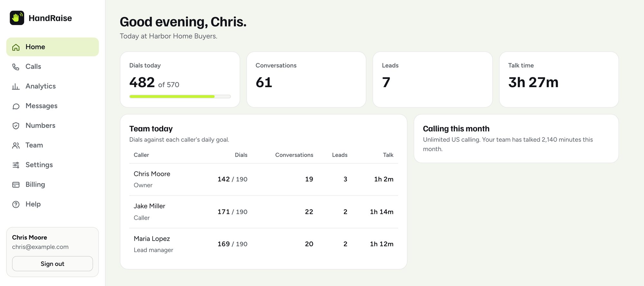Screen dimensions: 644x286
Task: Click the Calling this month heading
Action: click(x=456, y=129)
